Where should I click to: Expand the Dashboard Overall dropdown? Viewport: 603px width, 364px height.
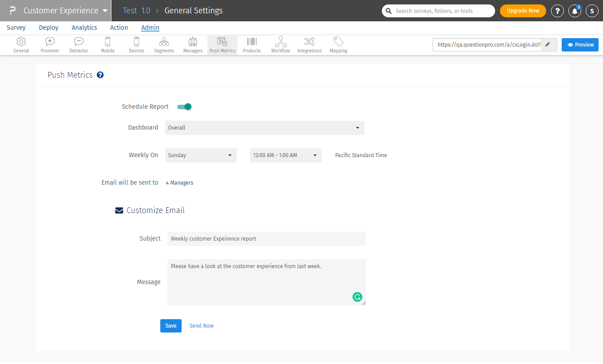pos(265,128)
